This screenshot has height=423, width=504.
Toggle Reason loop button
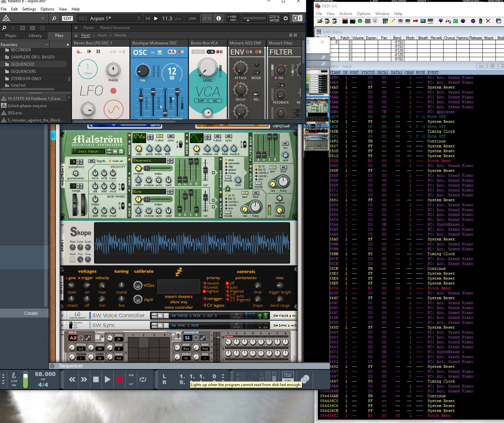click(x=143, y=379)
